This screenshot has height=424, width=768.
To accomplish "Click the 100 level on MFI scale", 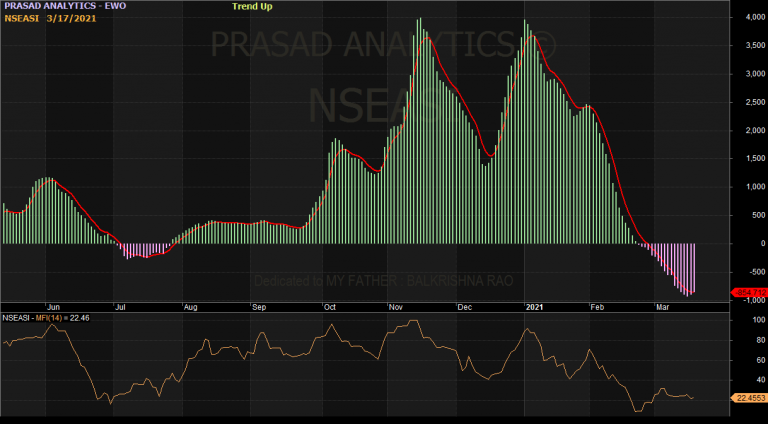I will [759, 320].
